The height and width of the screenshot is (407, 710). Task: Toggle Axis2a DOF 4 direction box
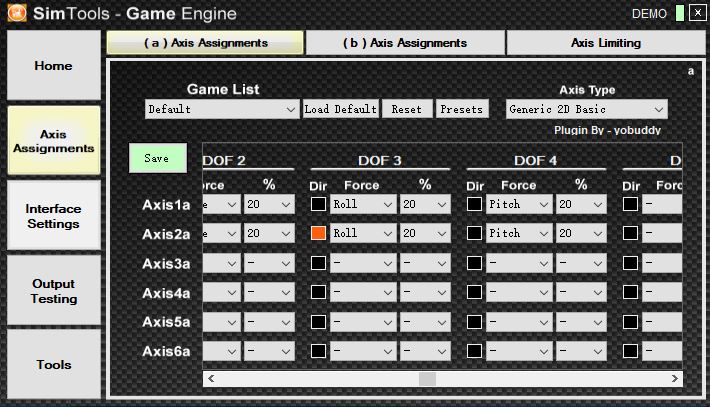click(x=474, y=233)
